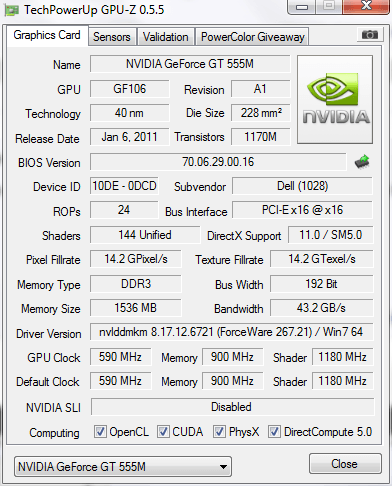Click the maximize window button
This screenshot has width=392, height=486.
(329, 6)
